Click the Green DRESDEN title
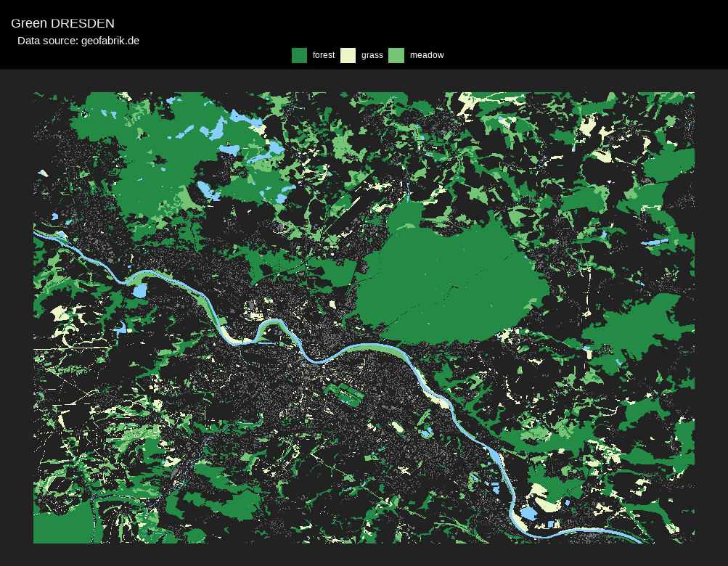This screenshot has height=566, width=728. tap(62, 23)
